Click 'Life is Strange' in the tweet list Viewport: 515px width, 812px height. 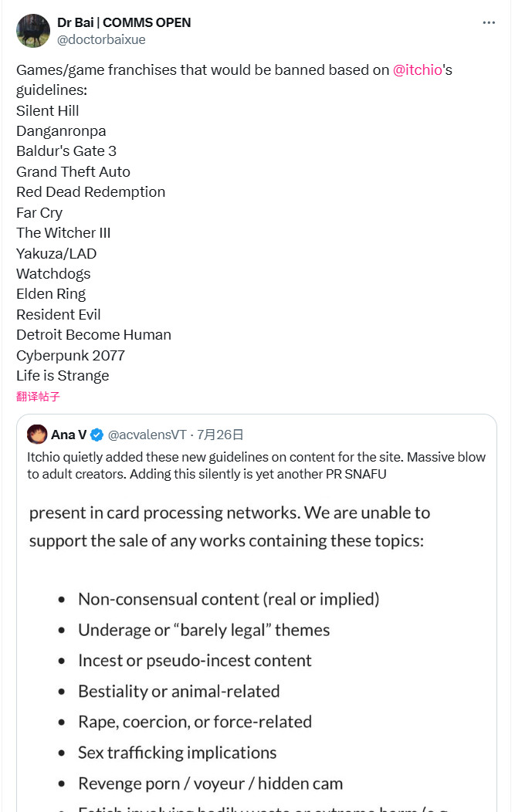click(x=63, y=376)
